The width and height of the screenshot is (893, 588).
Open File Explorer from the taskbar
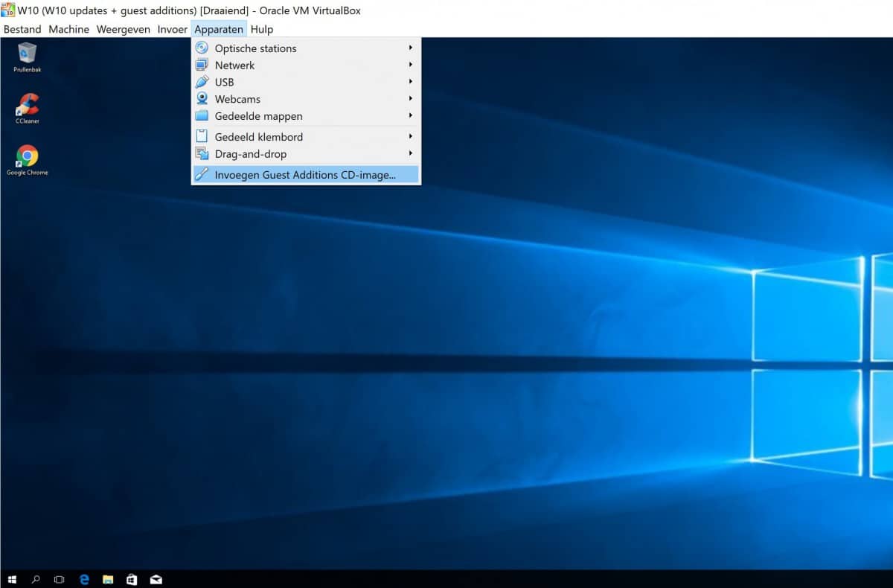point(108,579)
